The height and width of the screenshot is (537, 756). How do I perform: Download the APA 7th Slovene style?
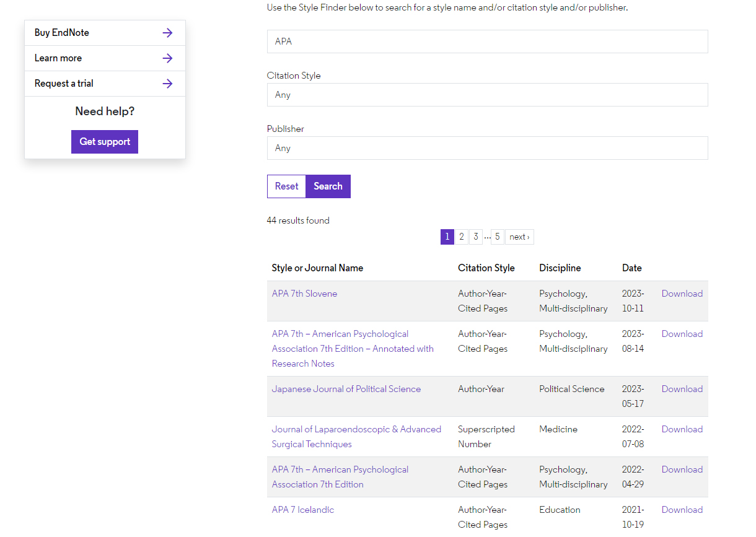point(682,294)
